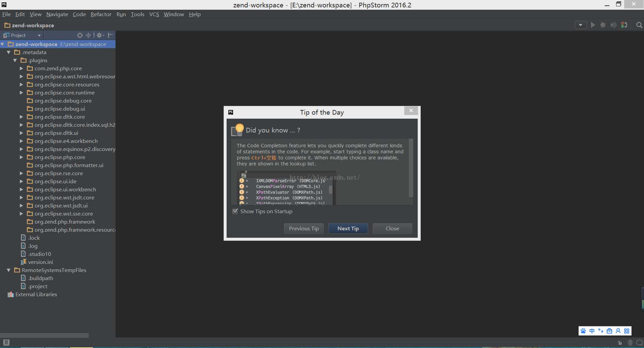Click the IME toolbox grid icon
Viewport: 644px width, 348px height.
click(x=627, y=331)
